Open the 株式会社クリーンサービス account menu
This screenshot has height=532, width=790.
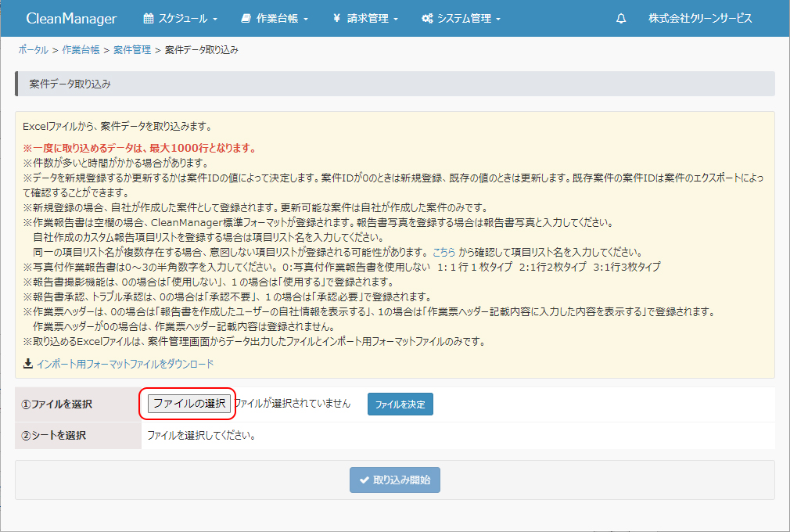(x=700, y=18)
